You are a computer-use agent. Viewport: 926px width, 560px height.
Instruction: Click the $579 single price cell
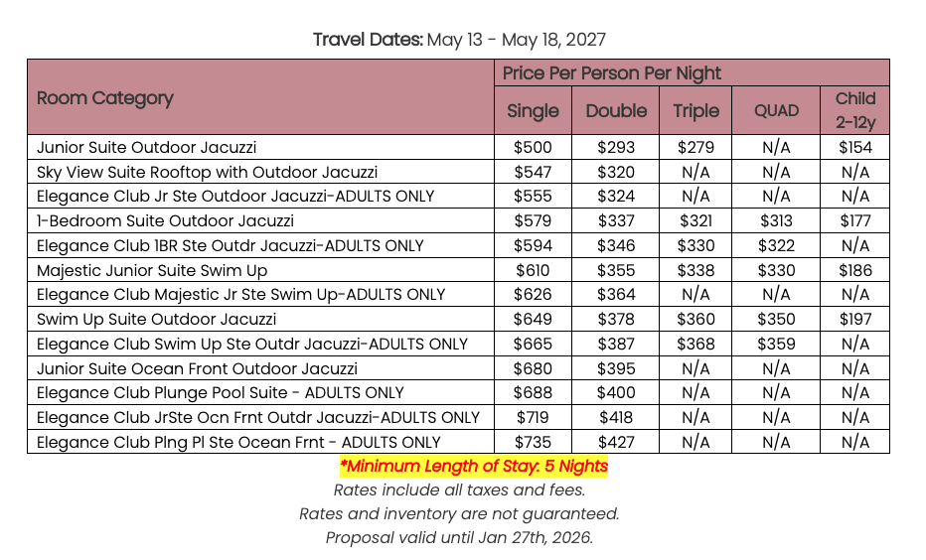(533, 220)
